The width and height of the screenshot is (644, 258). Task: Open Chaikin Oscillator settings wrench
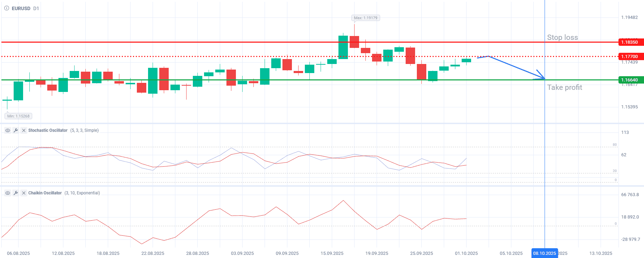(x=16, y=193)
